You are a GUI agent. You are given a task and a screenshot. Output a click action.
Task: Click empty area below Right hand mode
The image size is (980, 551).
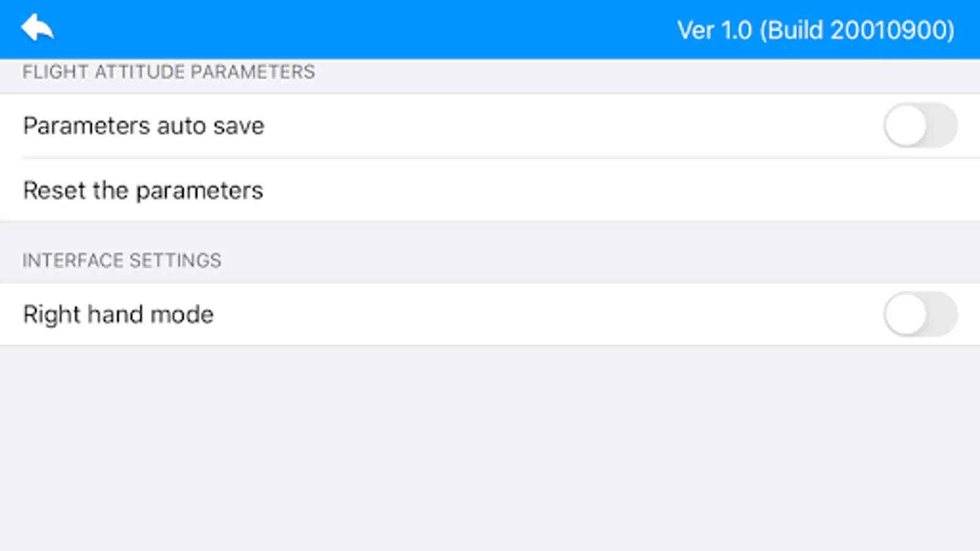click(490, 448)
